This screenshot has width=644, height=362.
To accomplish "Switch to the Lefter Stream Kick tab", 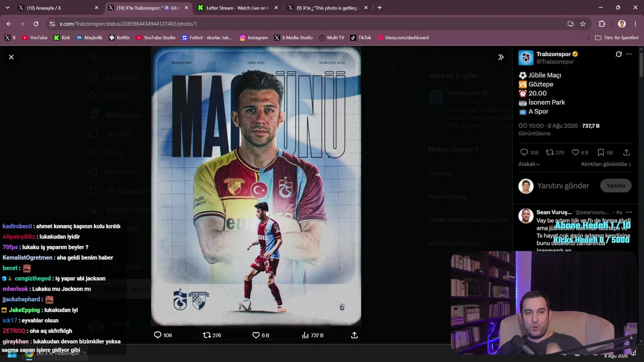I will click(238, 8).
